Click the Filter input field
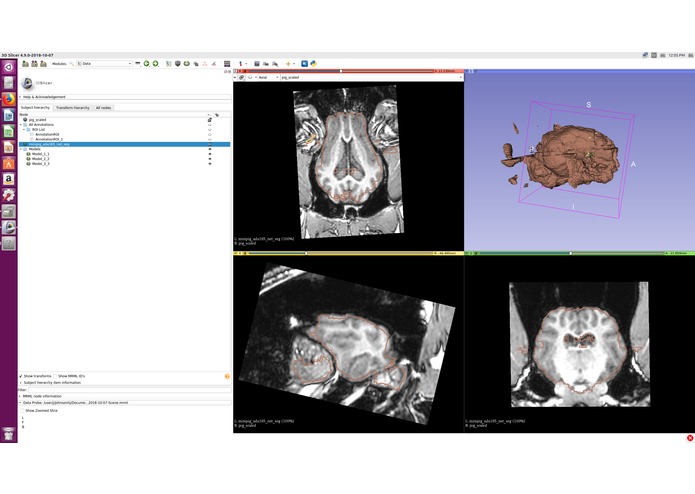 [129, 389]
